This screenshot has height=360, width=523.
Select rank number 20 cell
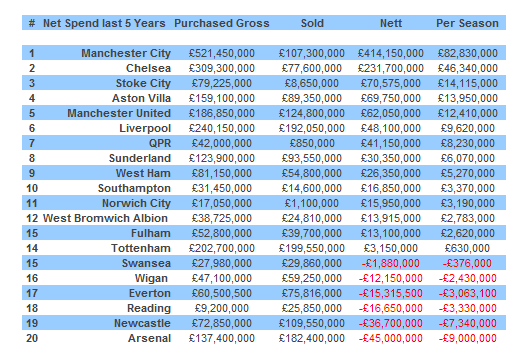click(32, 338)
